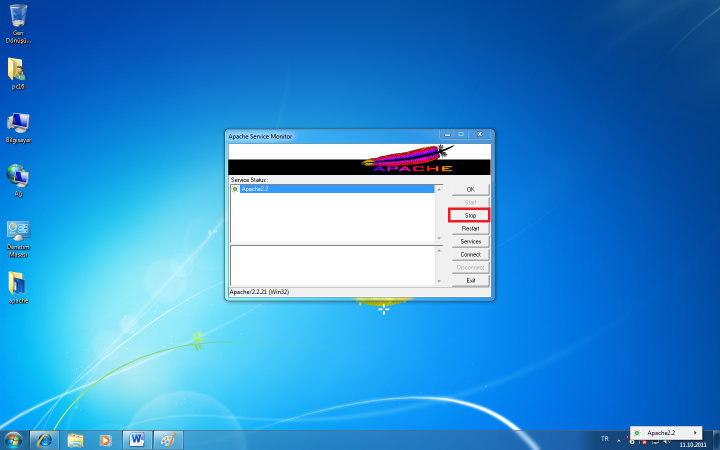
Task: Select the Ağ network desktop icon
Action: 18,176
